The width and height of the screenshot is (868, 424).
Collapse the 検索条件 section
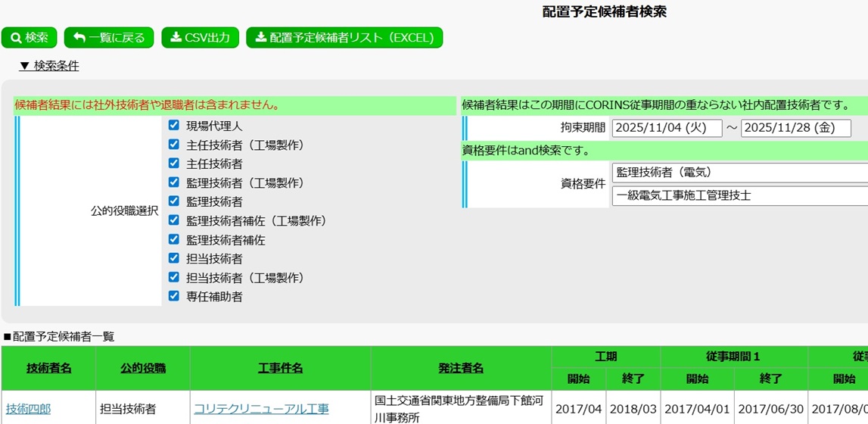[x=49, y=66]
